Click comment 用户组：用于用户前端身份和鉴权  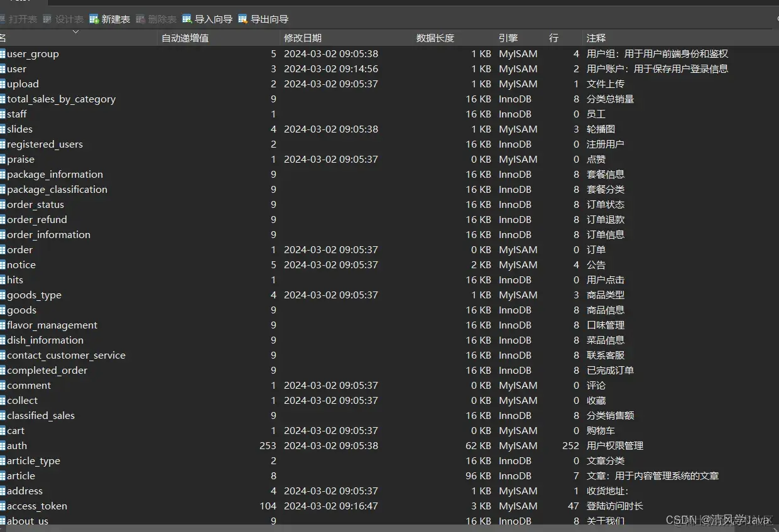point(657,54)
